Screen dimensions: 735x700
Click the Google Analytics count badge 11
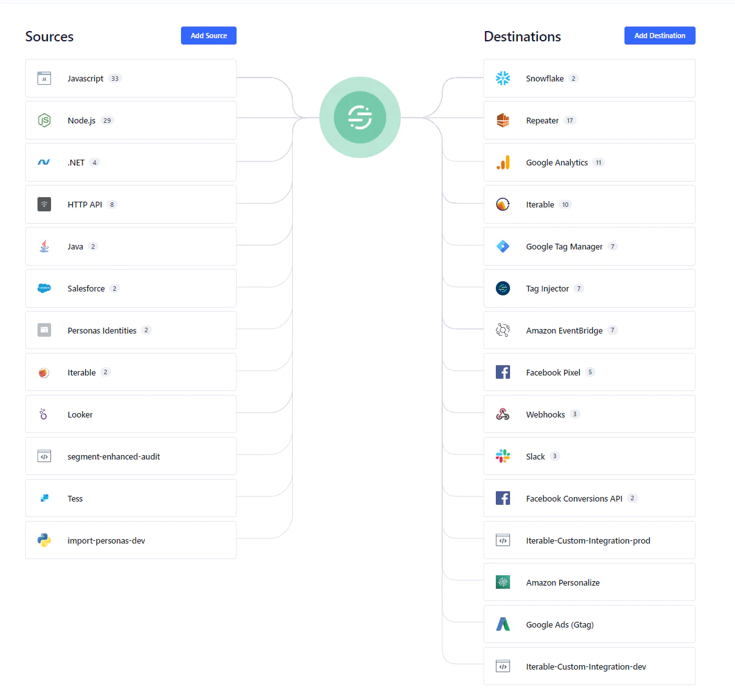599,163
